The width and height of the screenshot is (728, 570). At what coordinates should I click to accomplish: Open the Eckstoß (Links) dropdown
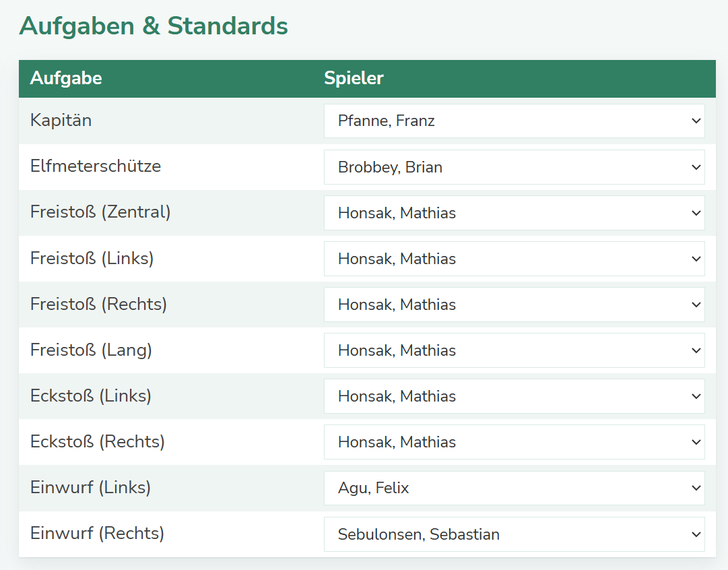[514, 396]
